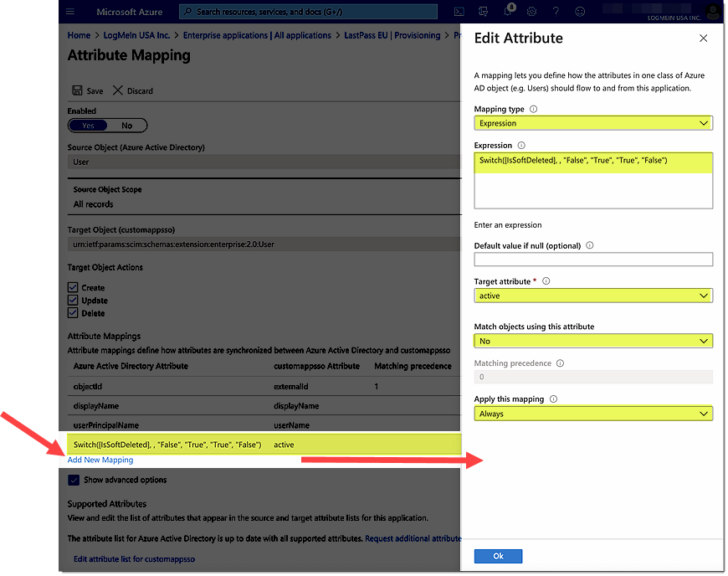The image size is (728, 576).
Task: Open the directory and subscription filter icon
Action: (x=484, y=12)
